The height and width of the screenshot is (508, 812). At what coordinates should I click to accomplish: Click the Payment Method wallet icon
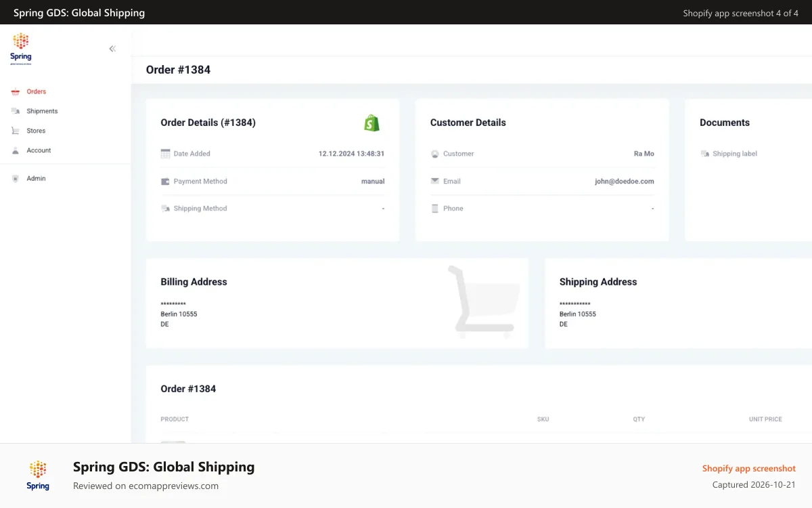(165, 182)
